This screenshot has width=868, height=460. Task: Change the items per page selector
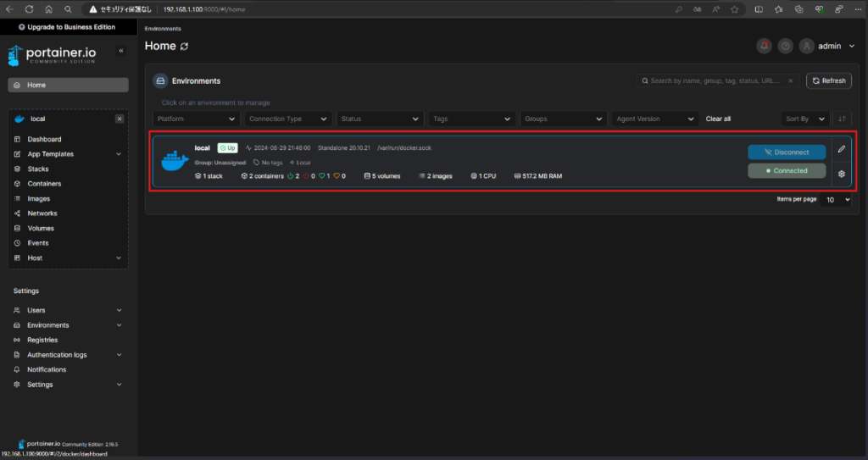[835, 200]
